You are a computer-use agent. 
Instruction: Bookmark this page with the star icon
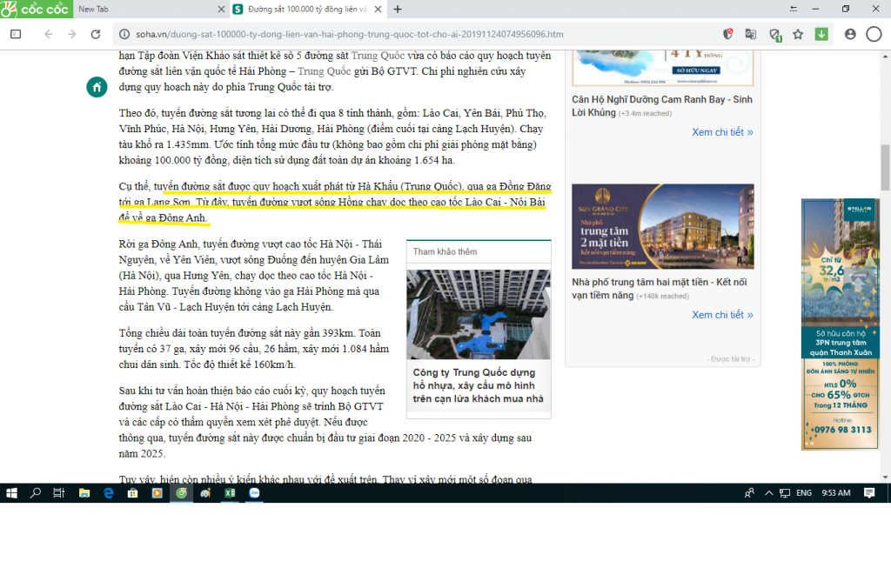(x=798, y=34)
